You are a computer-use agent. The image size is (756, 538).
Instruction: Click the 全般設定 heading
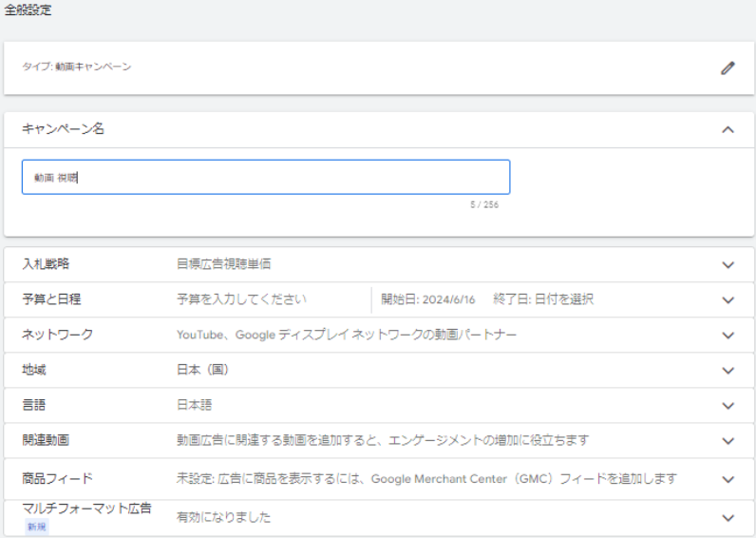pos(28,10)
